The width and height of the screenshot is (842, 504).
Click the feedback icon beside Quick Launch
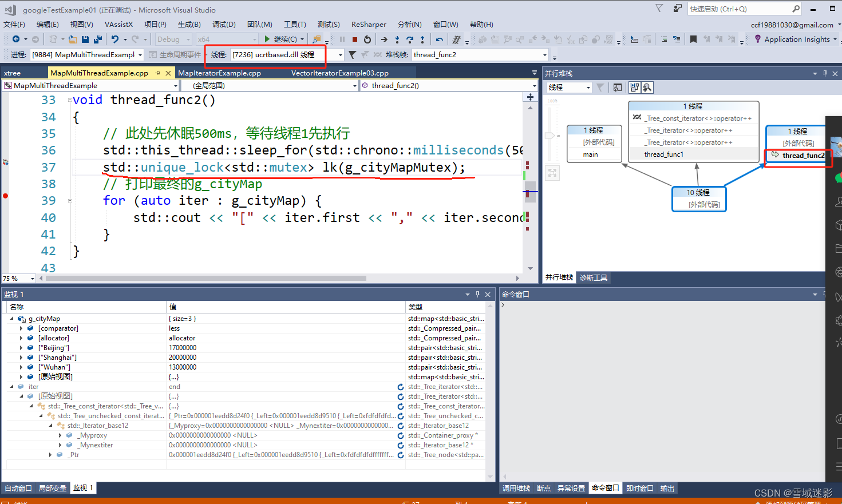click(677, 9)
